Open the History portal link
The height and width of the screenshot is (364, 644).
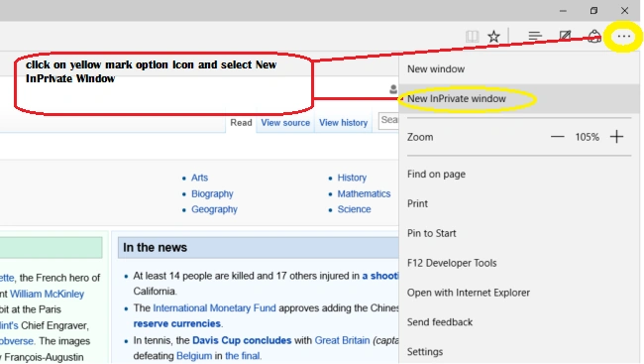pyautogui.click(x=352, y=178)
